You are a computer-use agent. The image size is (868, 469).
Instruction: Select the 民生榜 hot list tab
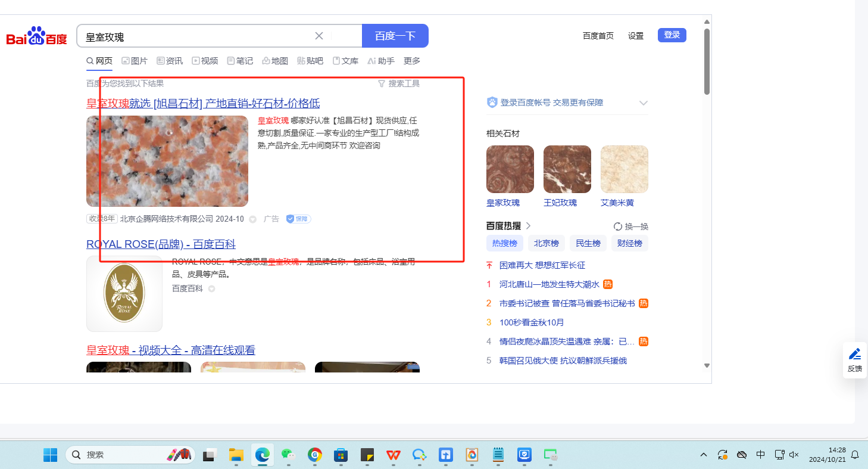pos(588,243)
